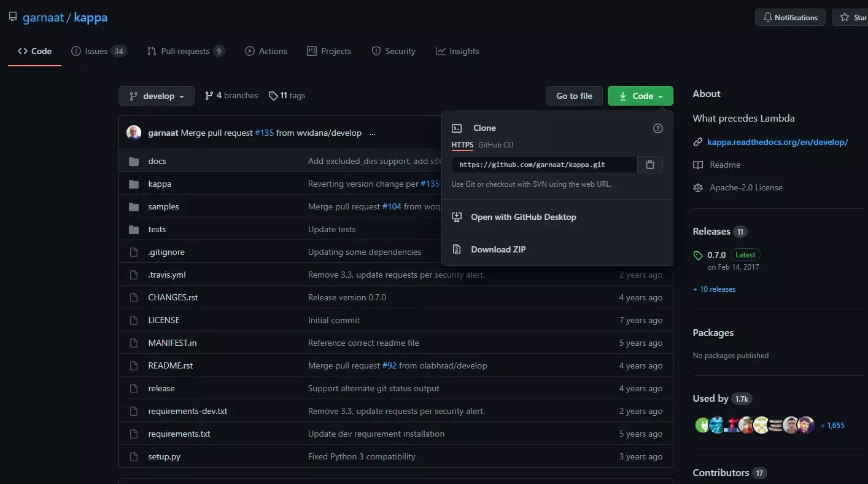Open pull request #104 link in samples row
868x484 pixels.
tap(392, 206)
